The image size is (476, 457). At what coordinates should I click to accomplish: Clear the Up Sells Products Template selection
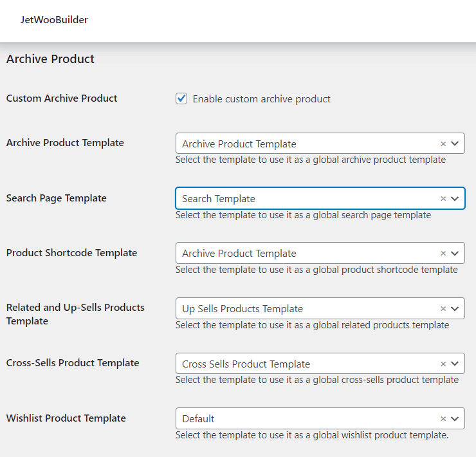(443, 309)
